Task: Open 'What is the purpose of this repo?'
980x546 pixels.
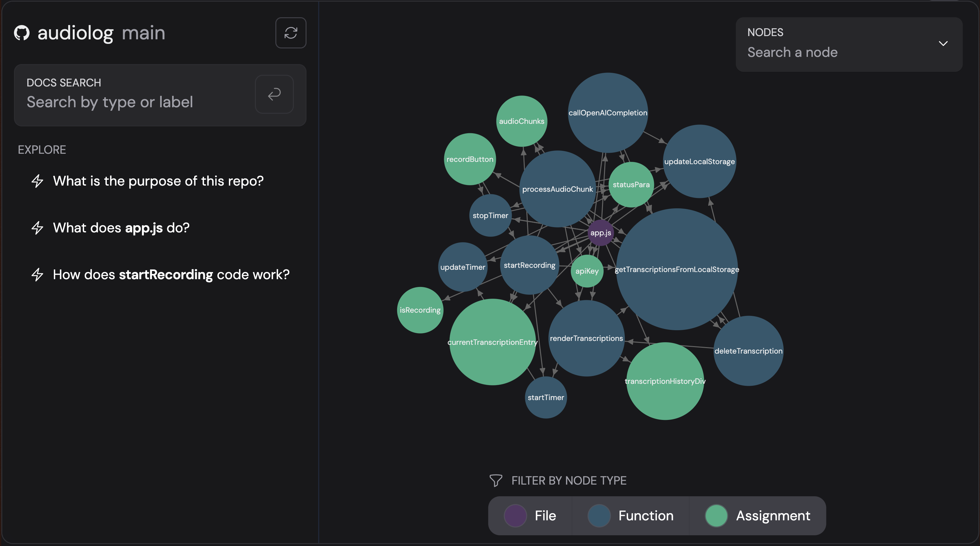Action: point(158,181)
